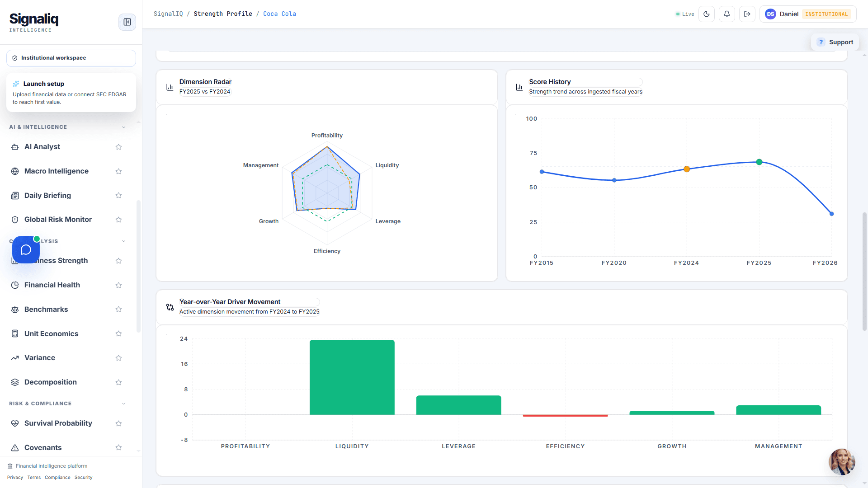Viewport: 868px width, 488px height.
Task: Collapse the Analysis section chevron
Action: coord(124,241)
